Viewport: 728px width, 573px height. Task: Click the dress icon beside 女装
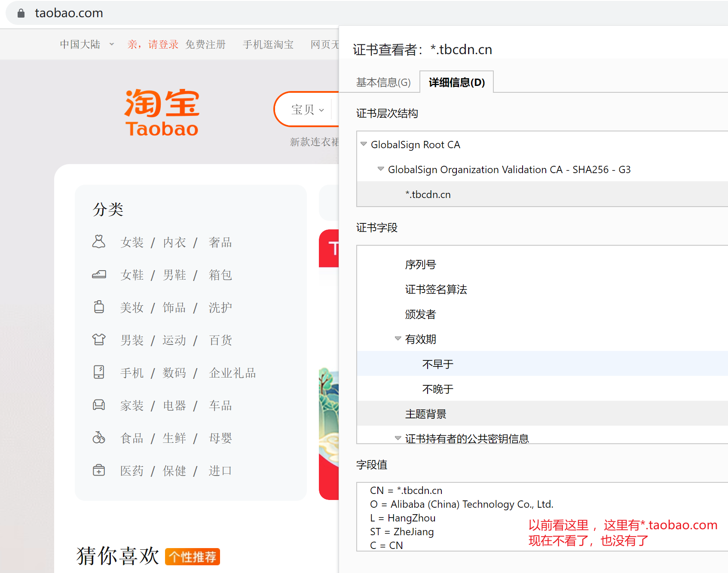coord(99,242)
